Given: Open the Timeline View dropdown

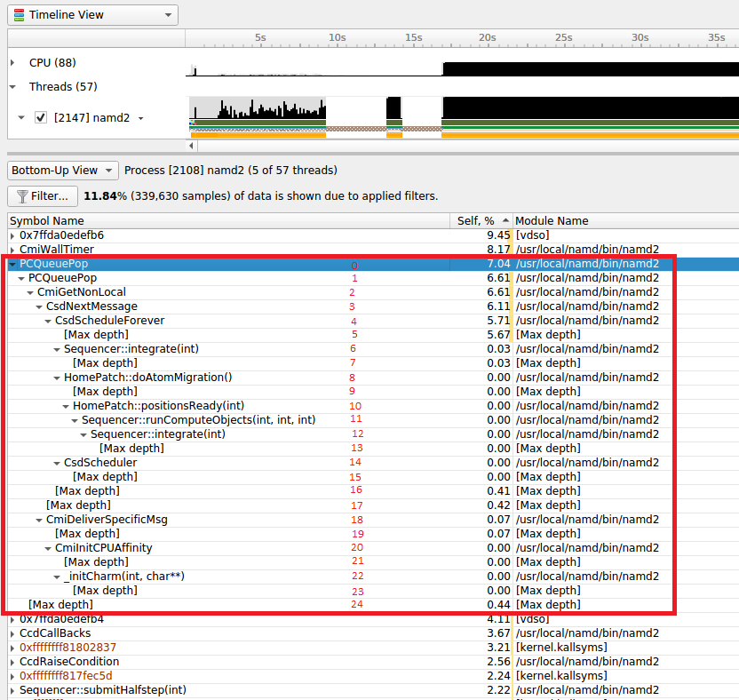Looking at the screenshot, I should tap(92, 15).
